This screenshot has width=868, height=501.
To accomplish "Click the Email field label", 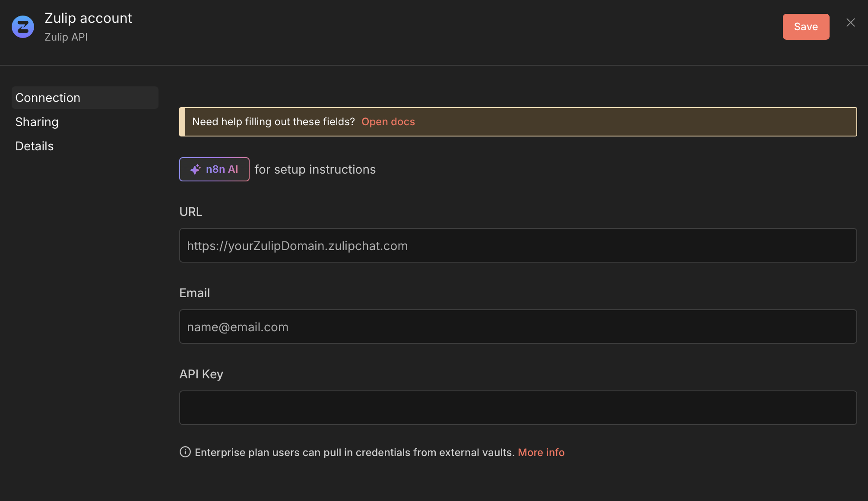I will [x=195, y=293].
